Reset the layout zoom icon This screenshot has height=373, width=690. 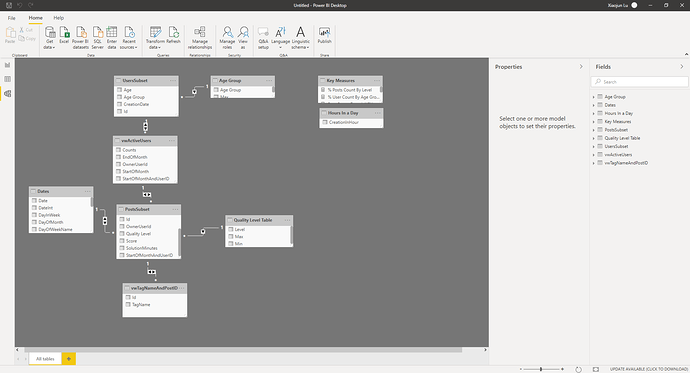[x=578, y=369]
